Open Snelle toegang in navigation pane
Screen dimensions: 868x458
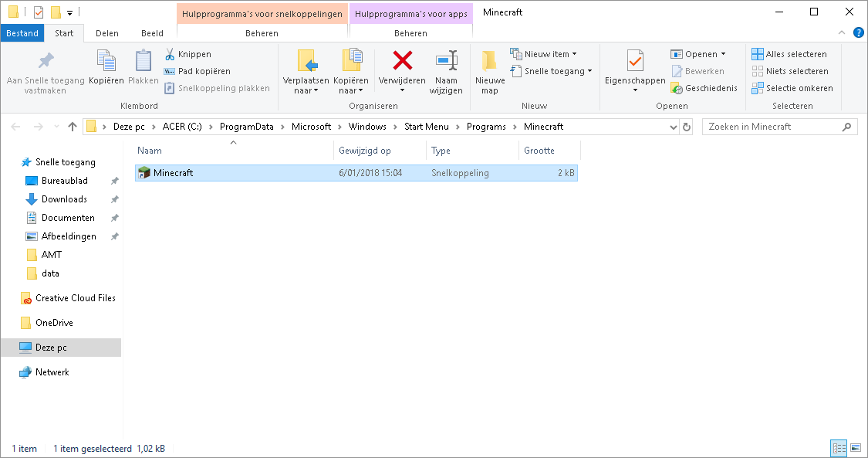point(66,162)
